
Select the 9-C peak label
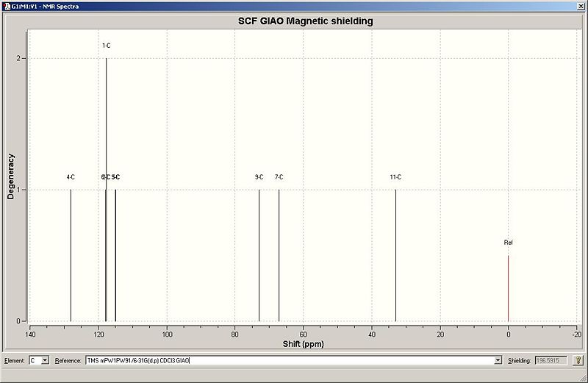[259, 177]
